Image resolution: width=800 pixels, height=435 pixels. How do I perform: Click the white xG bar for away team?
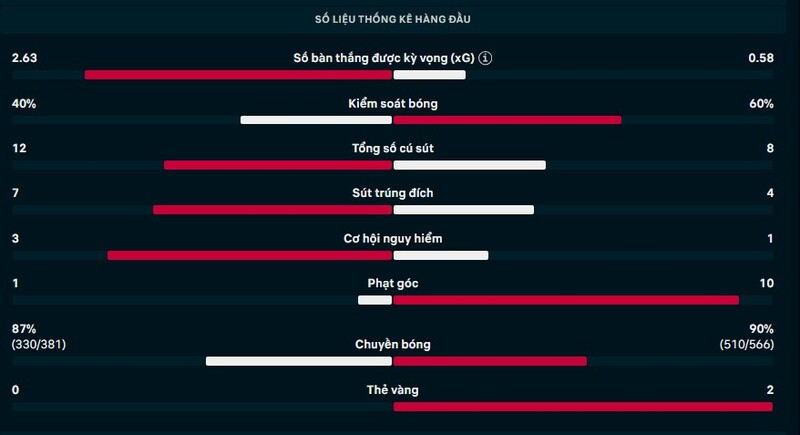click(430, 75)
